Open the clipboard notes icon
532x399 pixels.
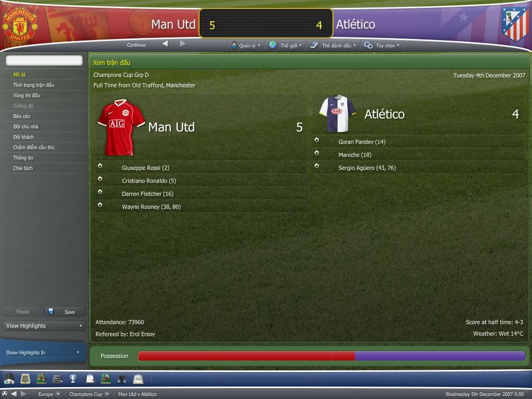90,379
